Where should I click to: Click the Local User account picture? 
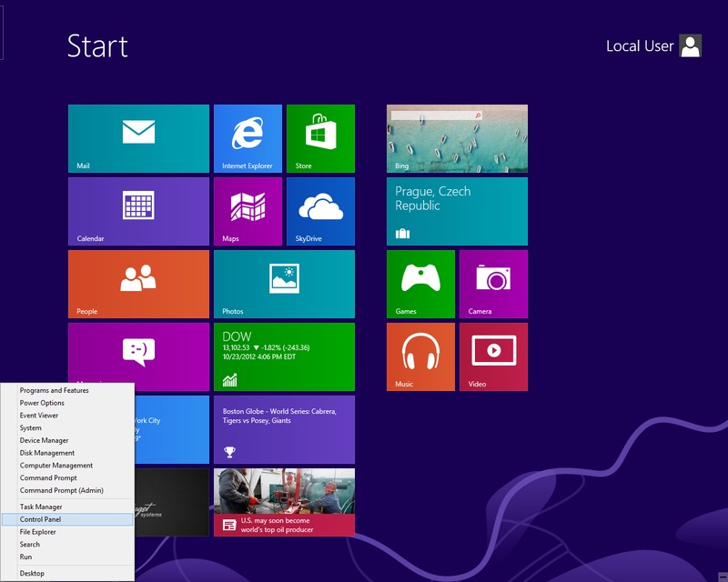click(691, 46)
